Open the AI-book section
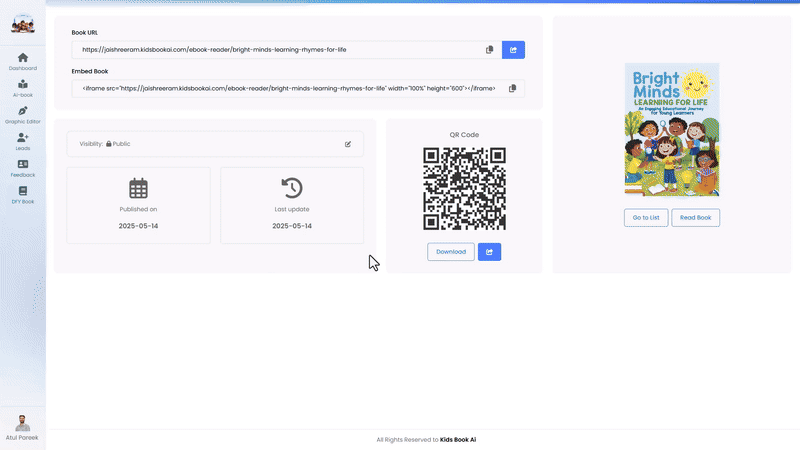Image resolution: width=800 pixels, height=450 pixels. tap(22, 88)
